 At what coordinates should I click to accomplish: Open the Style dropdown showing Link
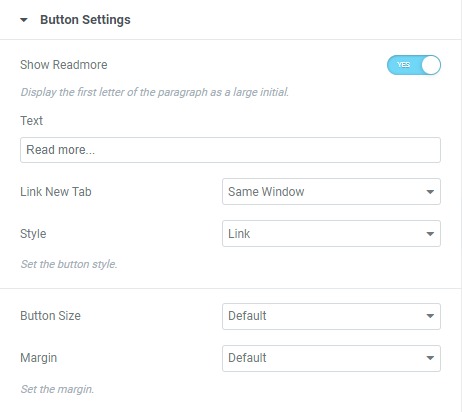[x=331, y=234]
